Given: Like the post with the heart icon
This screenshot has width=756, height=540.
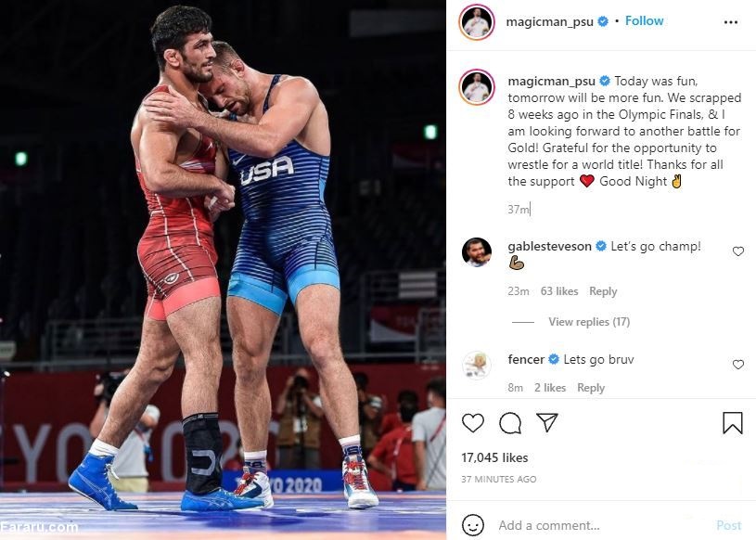Looking at the screenshot, I should [472, 423].
